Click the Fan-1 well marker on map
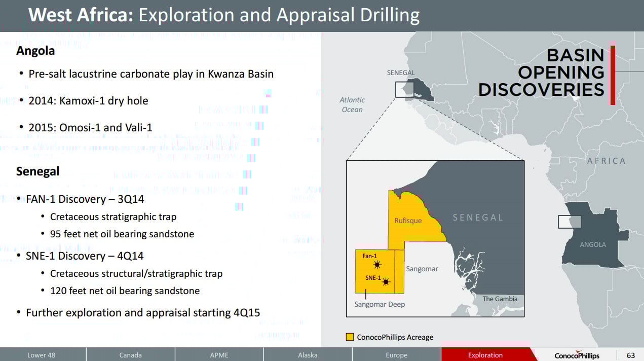644x361 pixels. 377,265
